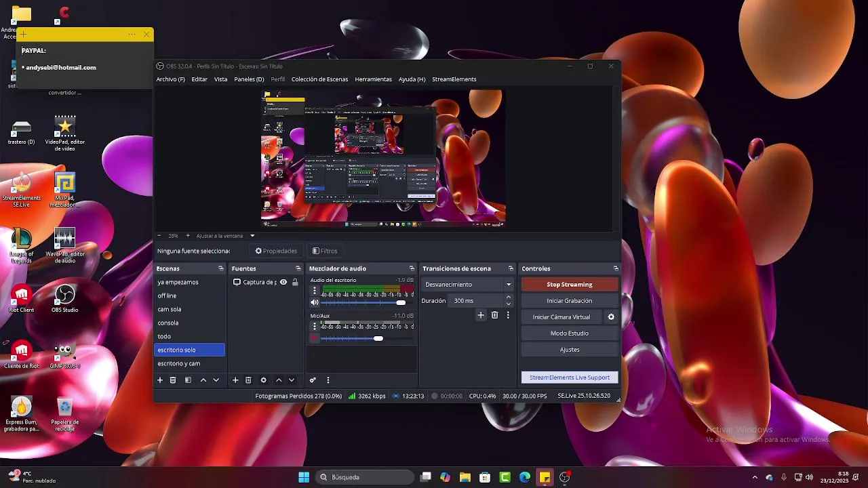Move scene down in Escenas list
This screenshot has height=488, width=868.
click(216, 380)
